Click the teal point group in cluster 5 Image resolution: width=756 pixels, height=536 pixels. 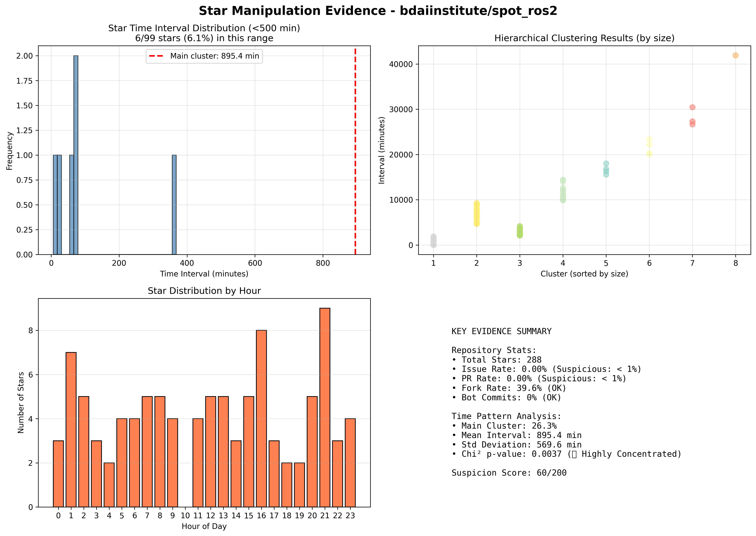606,169
